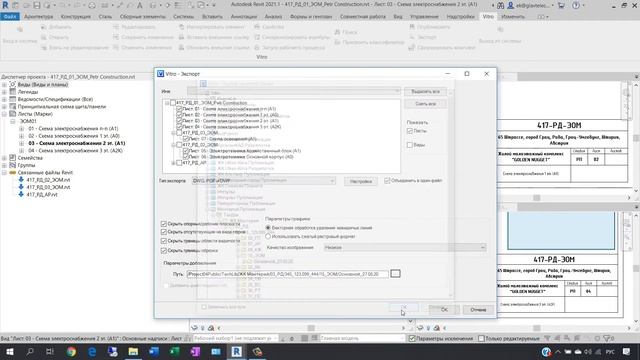
Task: Click the user account icon in title bar
Action: click(511, 5)
